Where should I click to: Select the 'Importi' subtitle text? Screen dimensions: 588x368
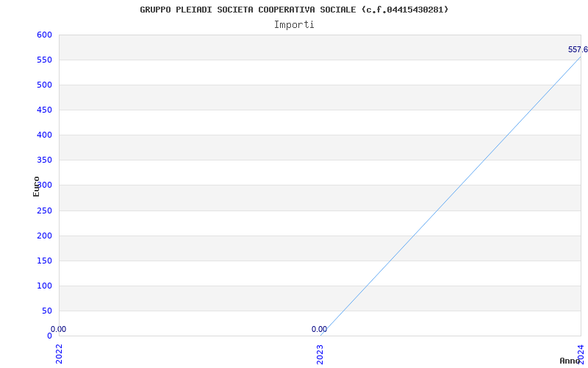[x=294, y=25]
